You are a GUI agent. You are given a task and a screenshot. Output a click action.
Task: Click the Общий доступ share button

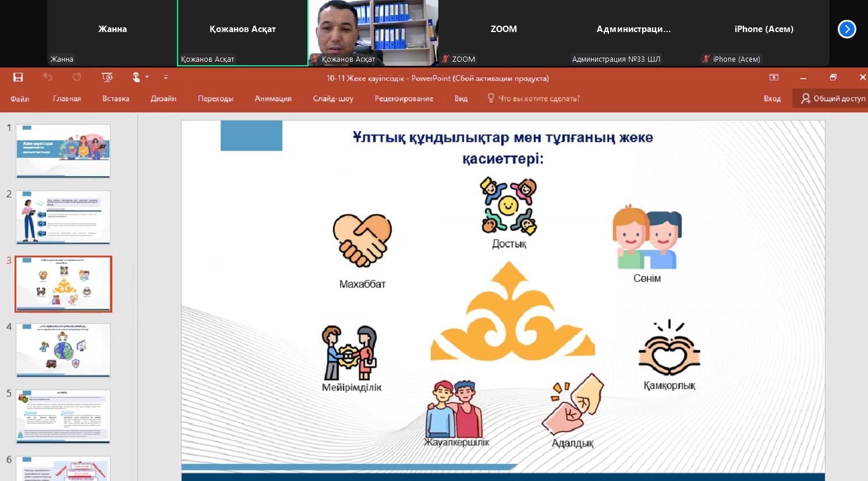coord(832,99)
